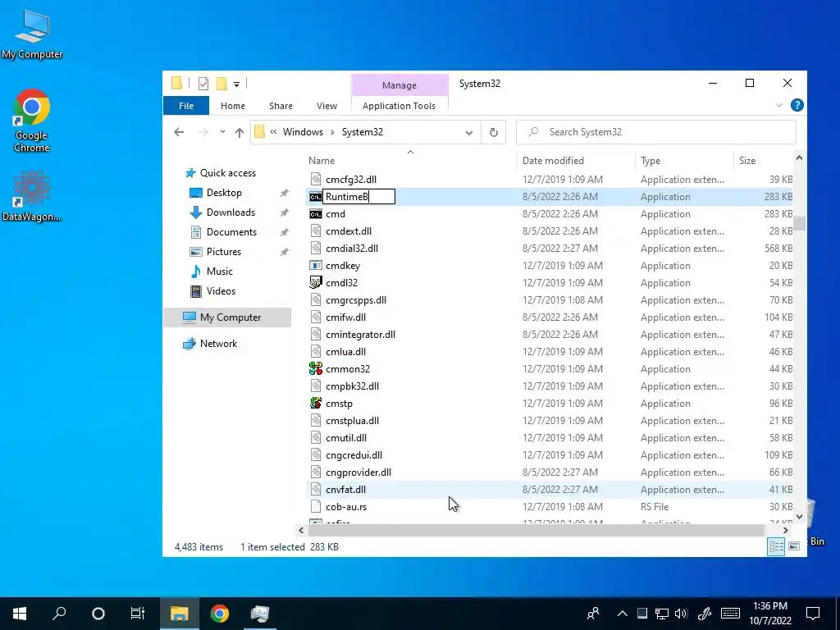The height and width of the screenshot is (630, 840).
Task: Go up one folder level arrow
Action: coord(240,132)
